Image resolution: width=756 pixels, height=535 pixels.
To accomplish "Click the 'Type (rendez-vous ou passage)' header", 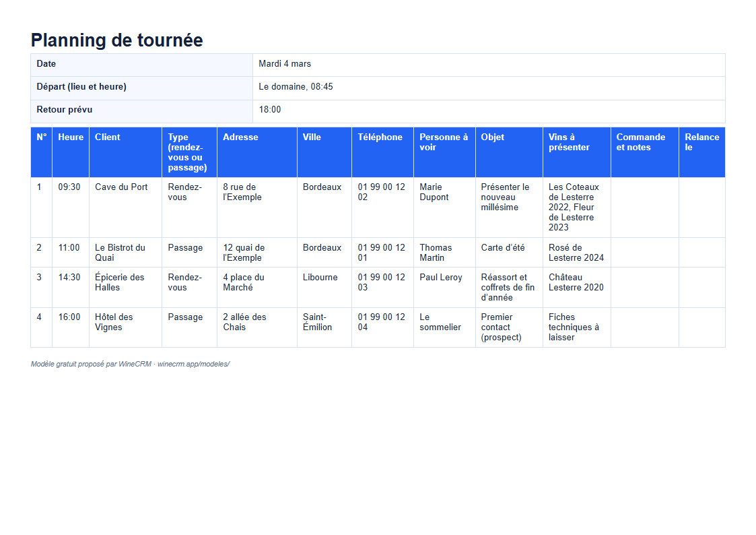I will coord(188,152).
